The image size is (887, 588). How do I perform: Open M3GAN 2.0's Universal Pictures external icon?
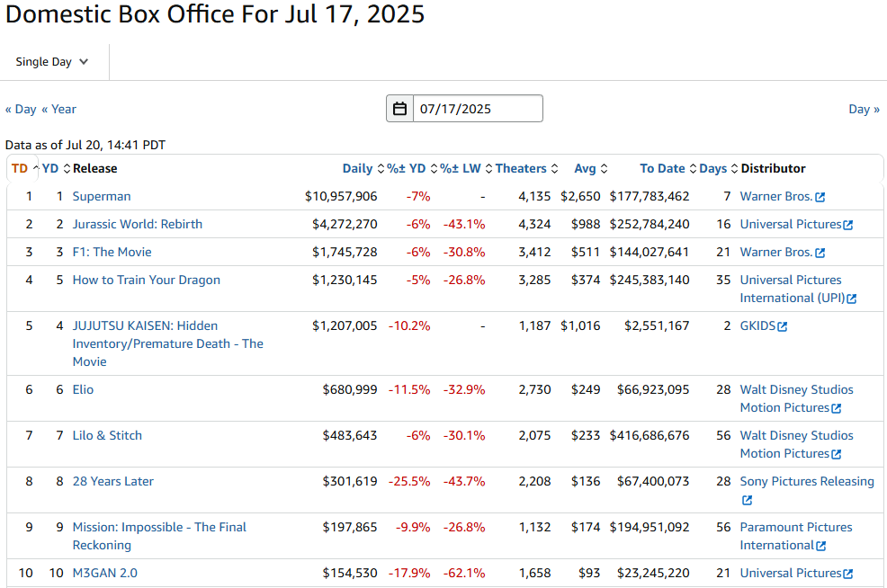coord(848,574)
